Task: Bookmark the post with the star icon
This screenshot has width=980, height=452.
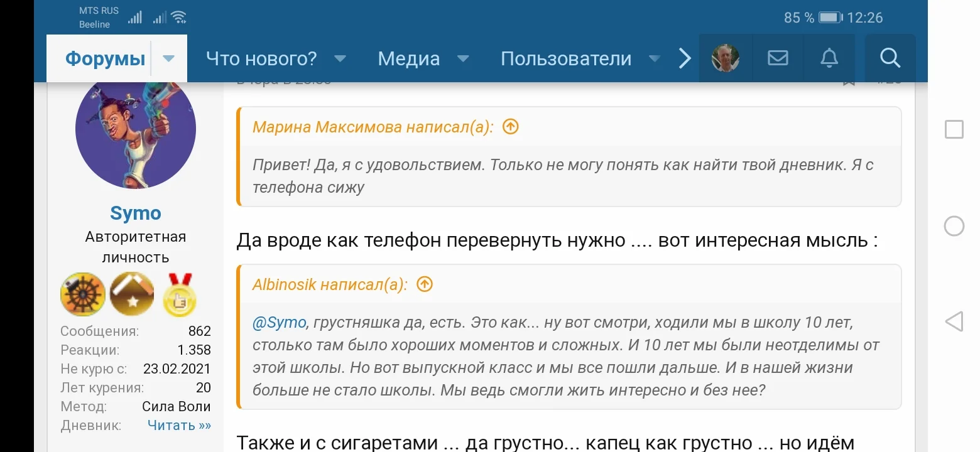Action: [x=849, y=79]
